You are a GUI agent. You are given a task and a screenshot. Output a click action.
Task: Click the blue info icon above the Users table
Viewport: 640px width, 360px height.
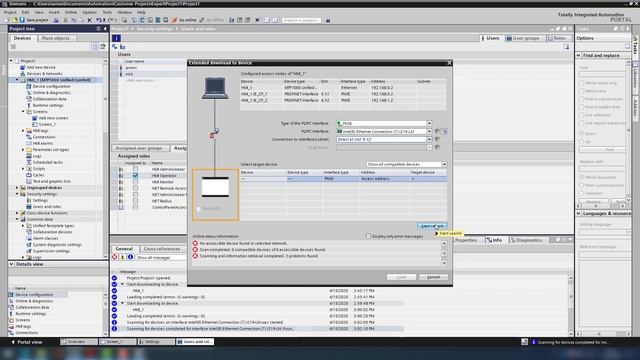[116, 38]
